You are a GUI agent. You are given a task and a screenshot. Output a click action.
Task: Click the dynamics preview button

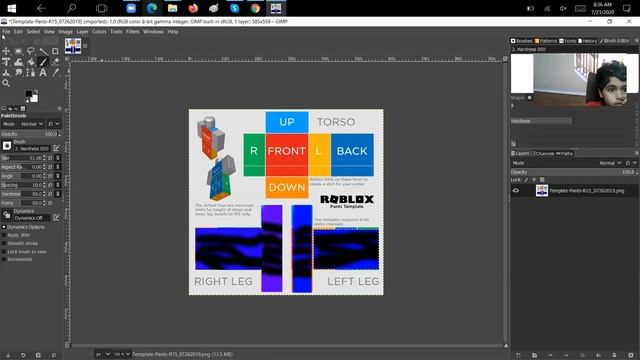(7, 215)
